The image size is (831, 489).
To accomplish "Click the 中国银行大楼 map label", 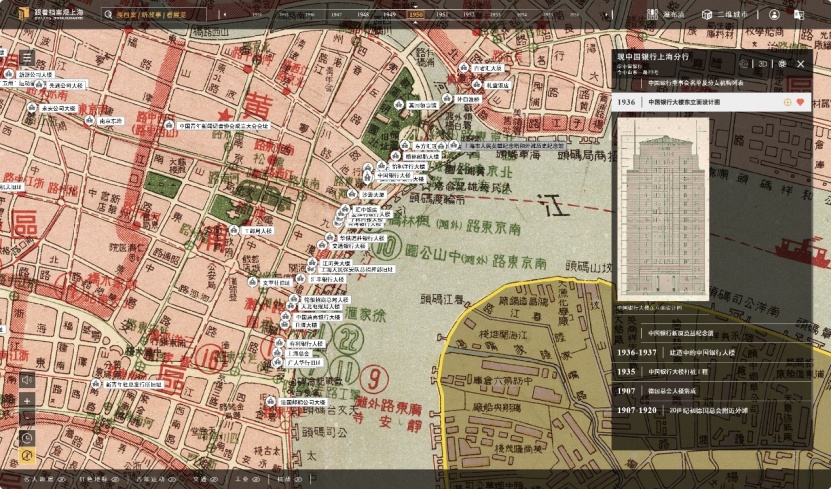I will pyautogui.click(x=393, y=175).
